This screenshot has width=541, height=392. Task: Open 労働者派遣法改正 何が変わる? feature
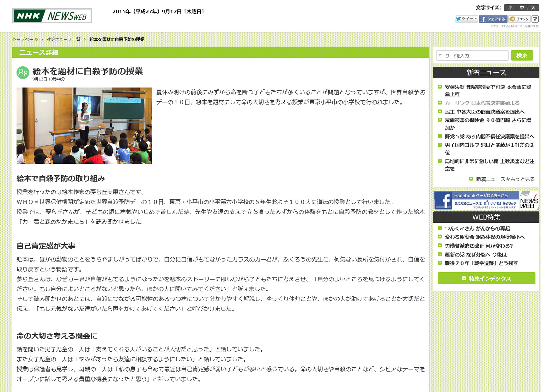479,246
